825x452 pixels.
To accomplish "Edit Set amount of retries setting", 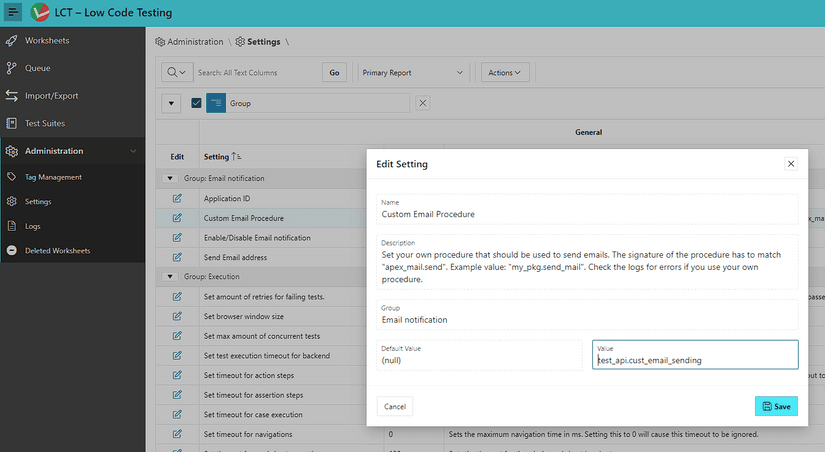I will coord(177,297).
